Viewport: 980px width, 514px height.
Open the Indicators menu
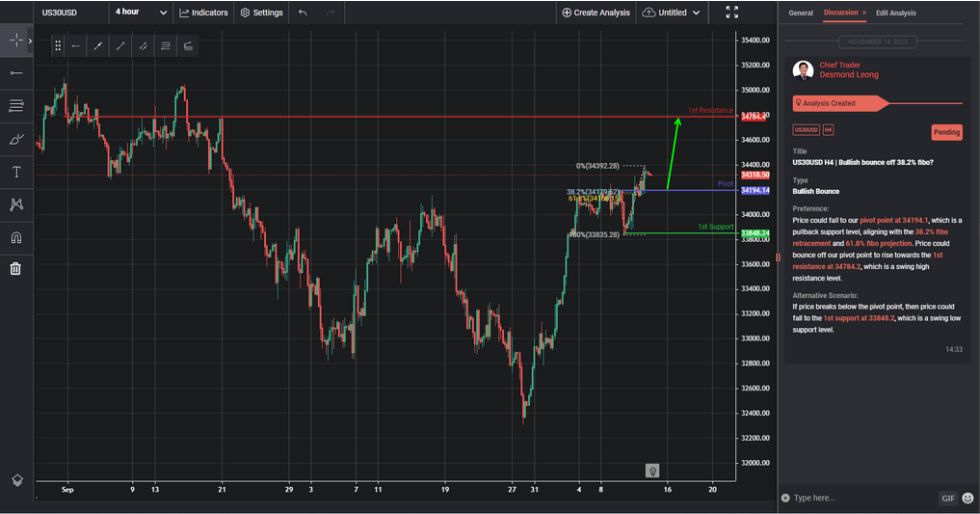(203, 13)
